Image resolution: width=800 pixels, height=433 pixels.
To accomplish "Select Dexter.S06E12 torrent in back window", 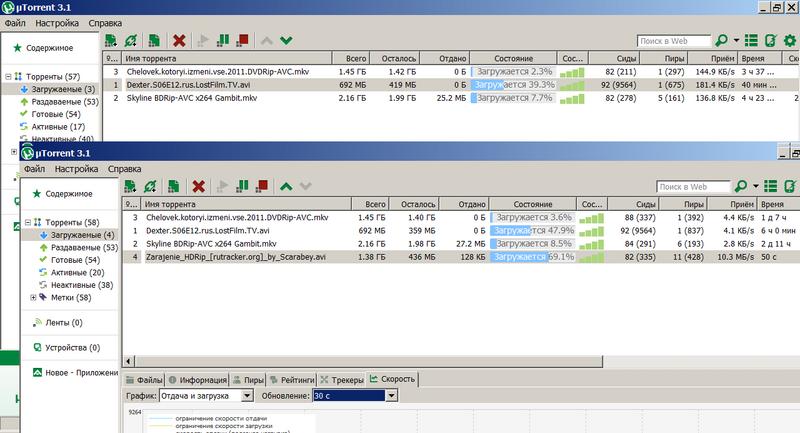I will [450, 85].
